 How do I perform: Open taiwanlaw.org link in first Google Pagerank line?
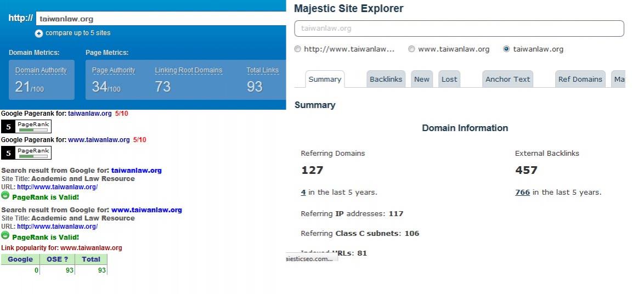tap(90, 114)
